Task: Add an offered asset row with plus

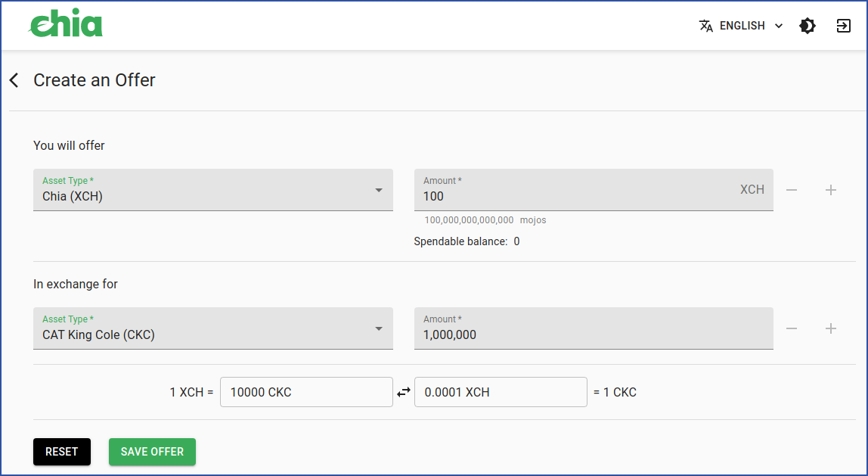Action: click(x=831, y=190)
